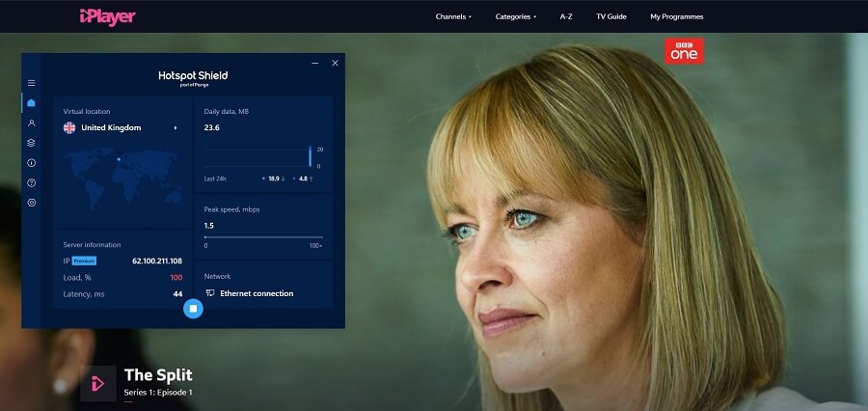This screenshot has width=868, height=411.
Task: Click the Premium badge next to IP
Action: tap(84, 260)
